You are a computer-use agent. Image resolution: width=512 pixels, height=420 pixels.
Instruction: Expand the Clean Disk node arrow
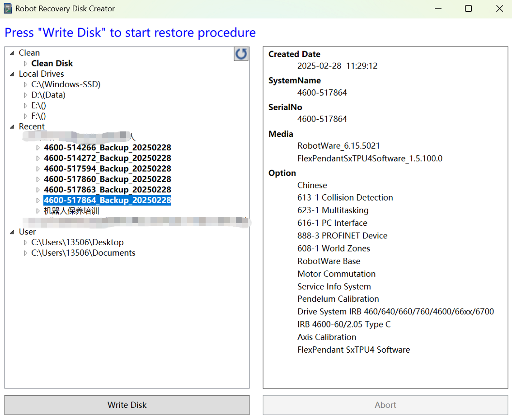pyautogui.click(x=25, y=63)
